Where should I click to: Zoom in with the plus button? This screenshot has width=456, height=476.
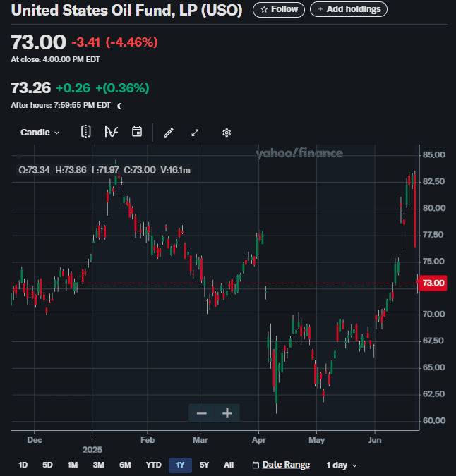pyautogui.click(x=227, y=413)
